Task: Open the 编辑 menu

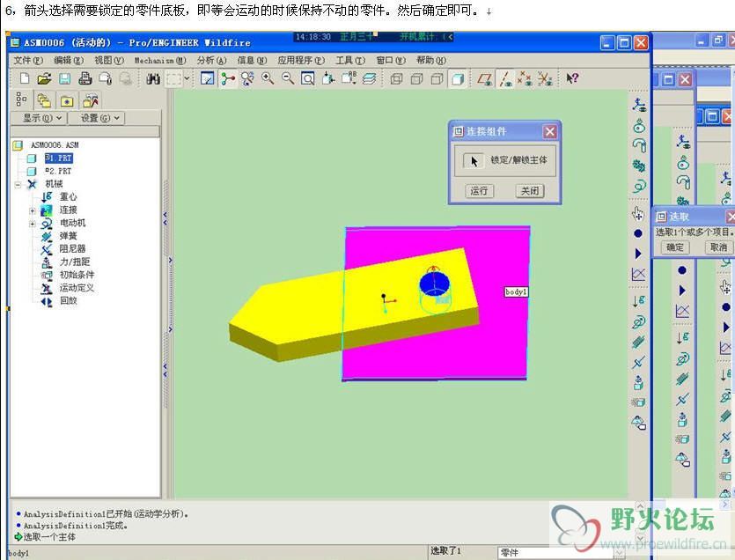Action: tap(69, 60)
